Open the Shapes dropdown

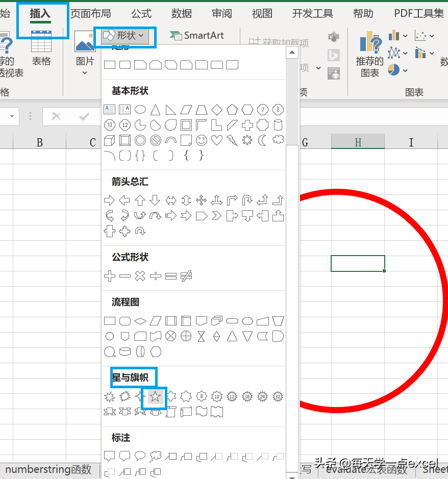coord(125,36)
